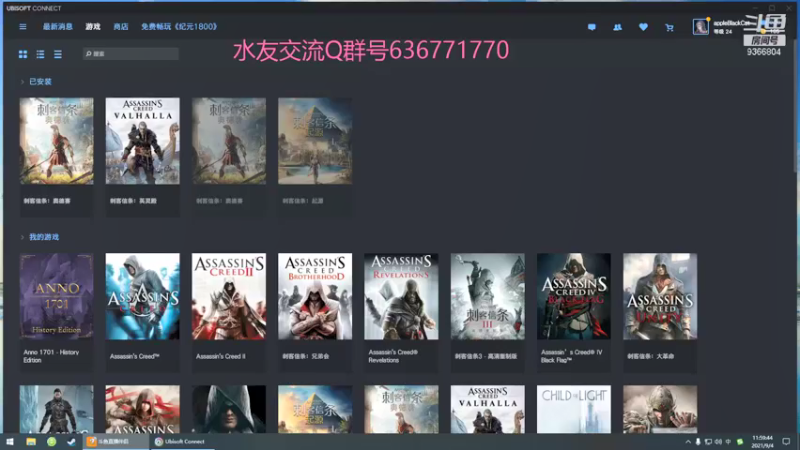Go to the 最新消息 news tab
800x450 pixels.
(x=58, y=27)
